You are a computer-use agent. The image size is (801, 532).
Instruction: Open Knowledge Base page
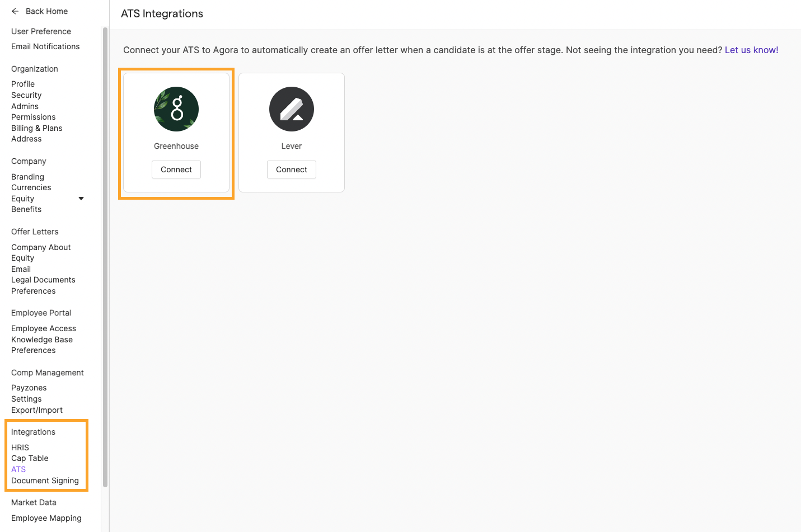coord(42,340)
